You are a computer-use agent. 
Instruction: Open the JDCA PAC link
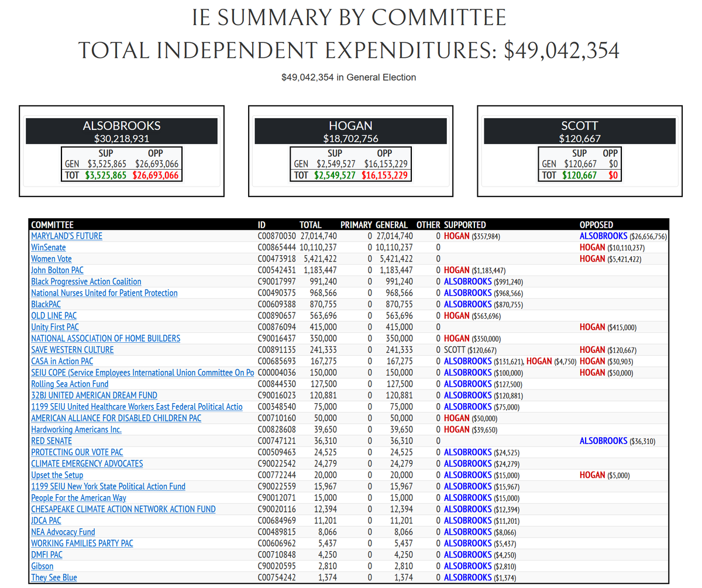[x=46, y=521]
